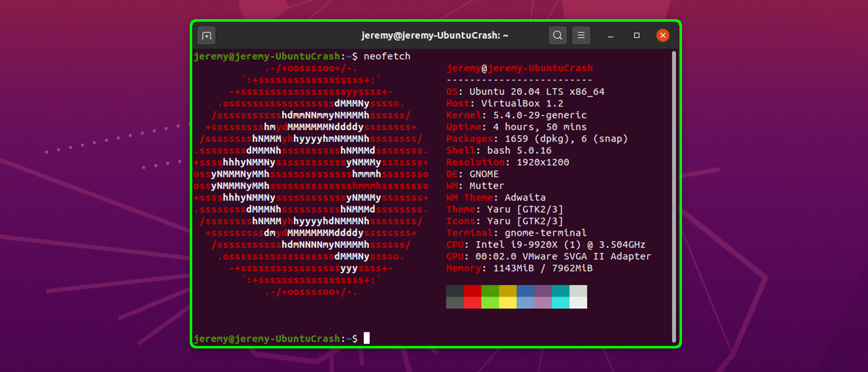Click the dark gray color block, top row

tap(455, 291)
